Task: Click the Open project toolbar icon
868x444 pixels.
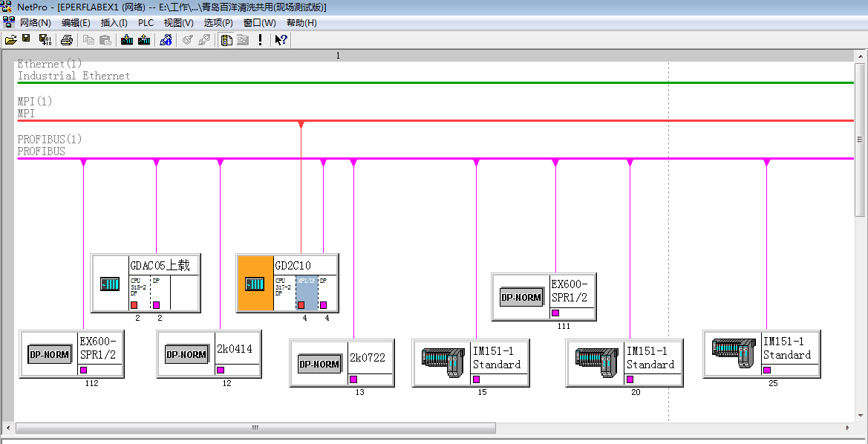Action: pos(10,40)
